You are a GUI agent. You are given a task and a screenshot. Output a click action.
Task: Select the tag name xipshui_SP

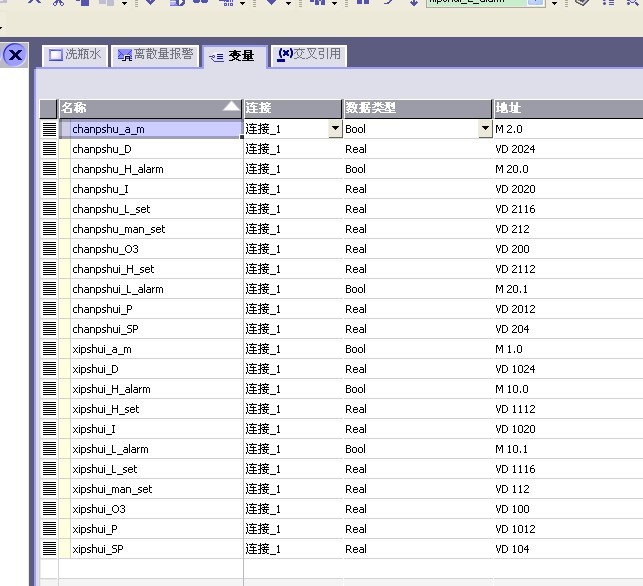(98, 549)
